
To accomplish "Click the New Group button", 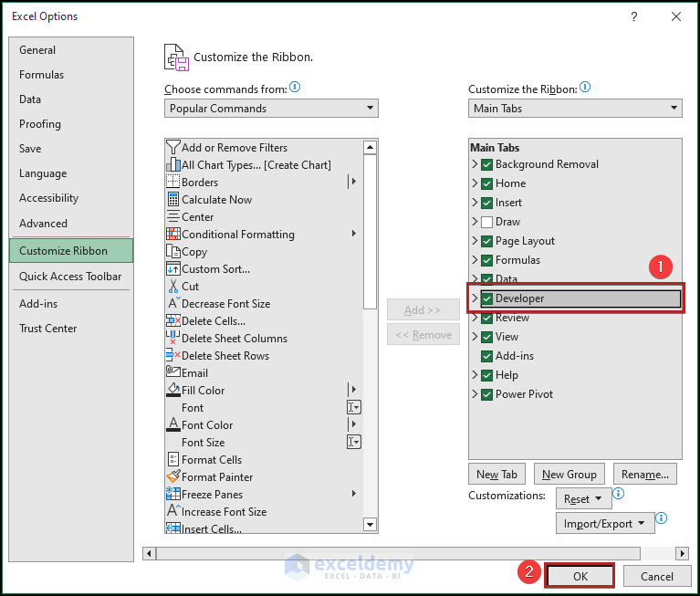I will (x=569, y=474).
